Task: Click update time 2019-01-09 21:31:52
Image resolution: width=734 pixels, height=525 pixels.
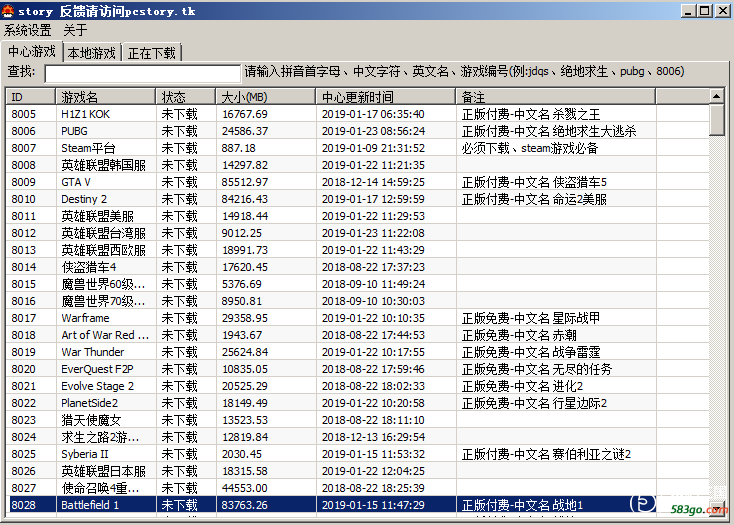Action: point(373,148)
